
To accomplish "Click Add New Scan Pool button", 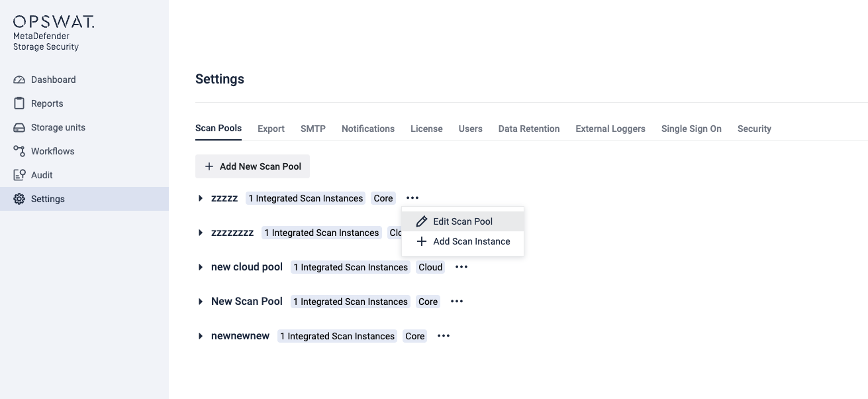I will pos(252,166).
